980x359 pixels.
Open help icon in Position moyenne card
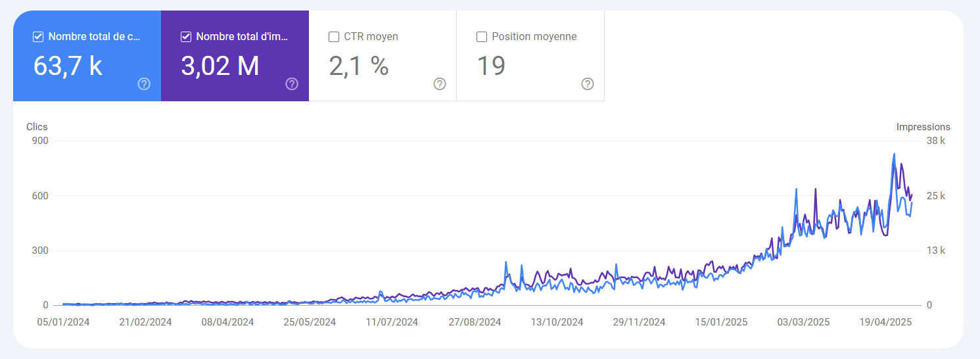tap(588, 84)
